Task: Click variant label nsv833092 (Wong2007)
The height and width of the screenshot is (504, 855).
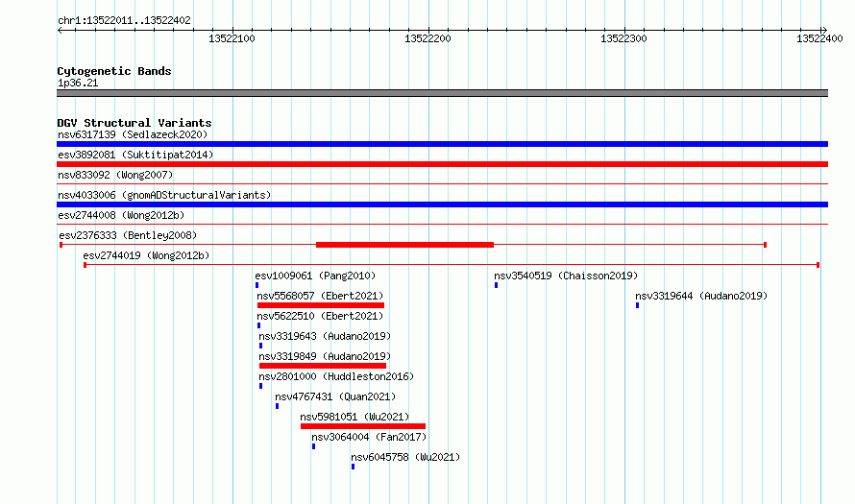Action: [x=115, y=175]
